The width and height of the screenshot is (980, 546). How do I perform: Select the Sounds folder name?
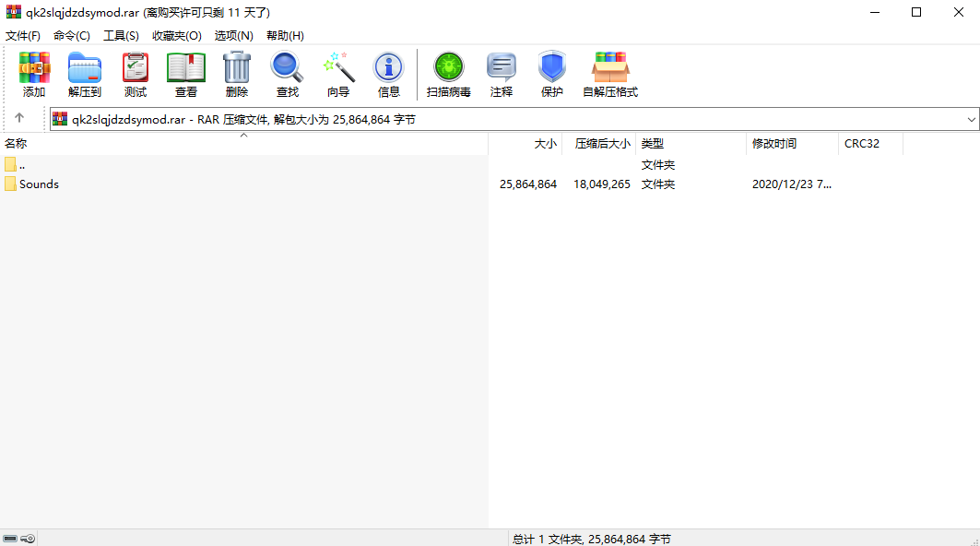coord(39,184)
